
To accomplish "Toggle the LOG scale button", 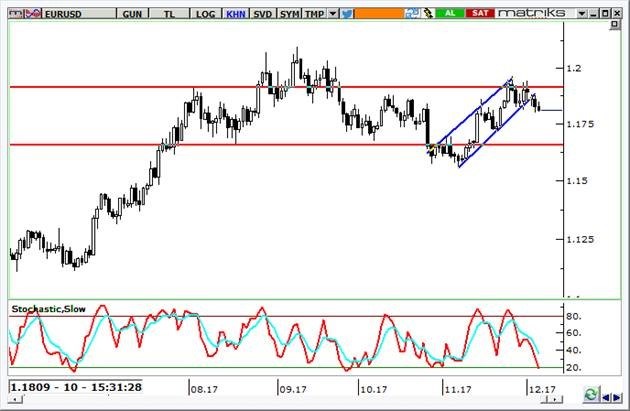I will click(205, 14).
